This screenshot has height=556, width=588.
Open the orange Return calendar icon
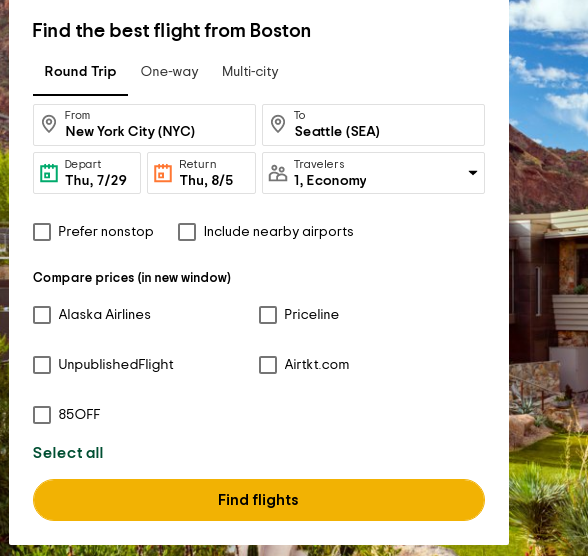click(x=163, y=173)
